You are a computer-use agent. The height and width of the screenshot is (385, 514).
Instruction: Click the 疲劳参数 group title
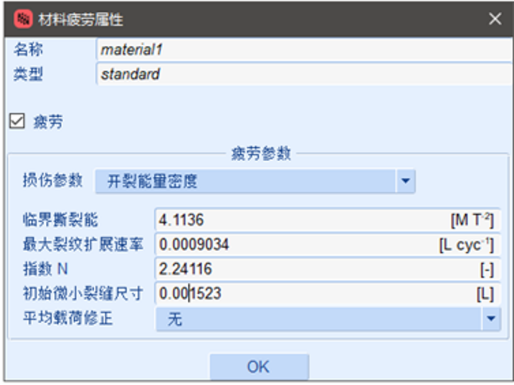(x=261, y=154)
